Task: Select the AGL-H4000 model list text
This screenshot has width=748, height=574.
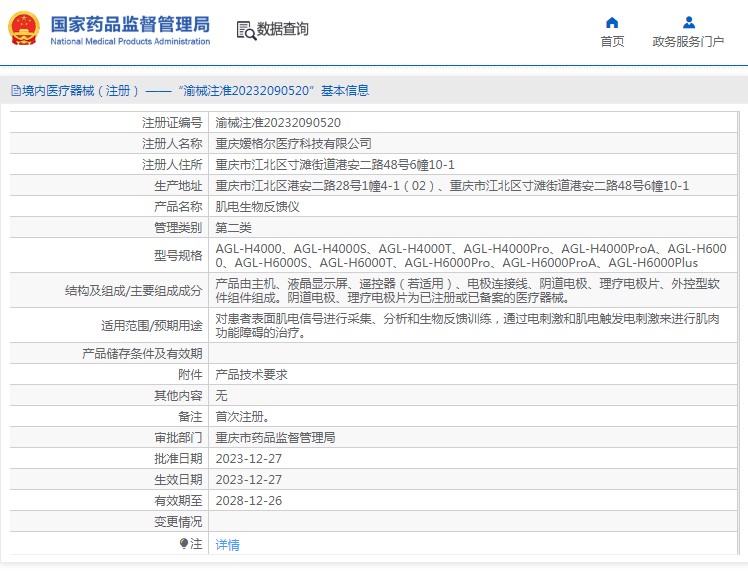Action: (471, 256)
